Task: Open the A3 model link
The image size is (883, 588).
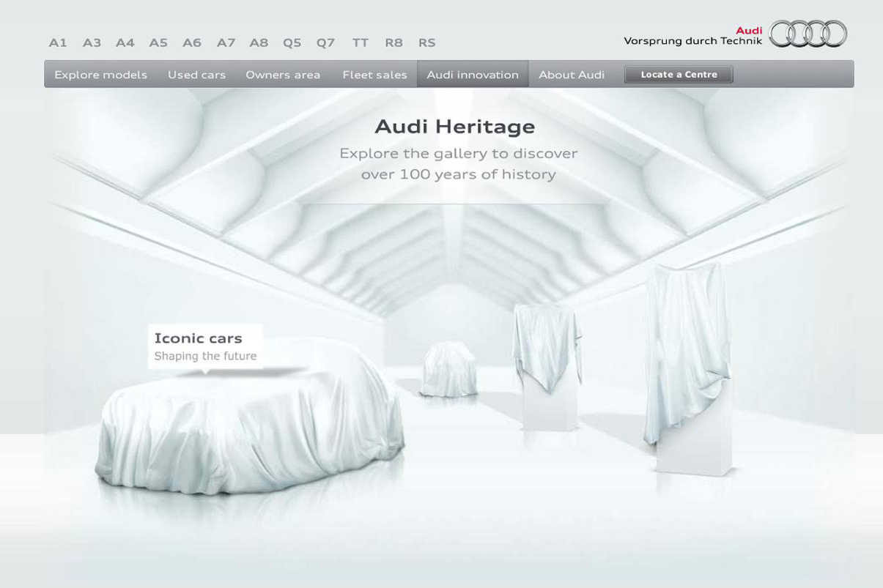Action: (92, 42)
